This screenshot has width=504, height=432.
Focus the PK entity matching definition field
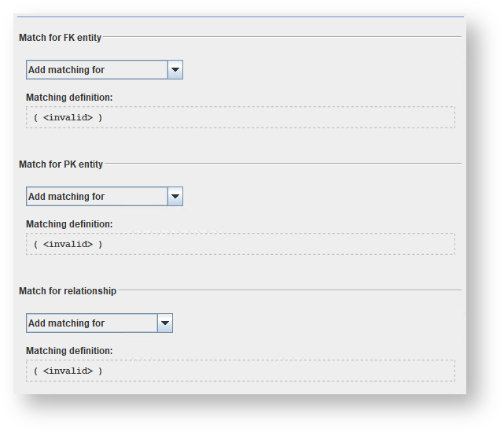(x=240, y=244)
